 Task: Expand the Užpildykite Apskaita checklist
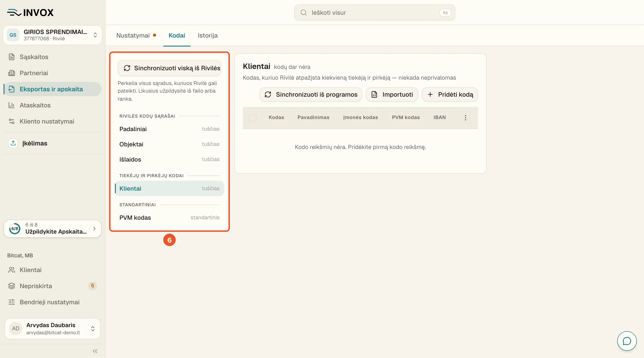pyautogui.click(x=53, y=229)
